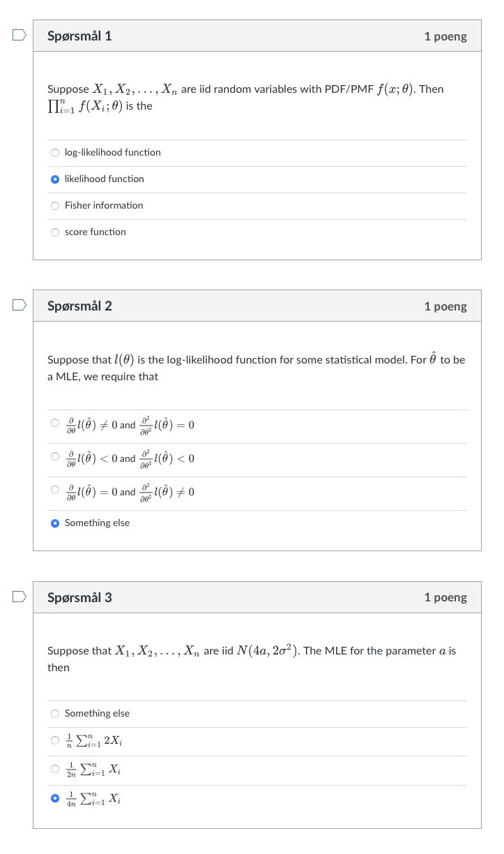504x854 pixels.
Task: Select 'likelihood function' in question 1
Action: 55,179
